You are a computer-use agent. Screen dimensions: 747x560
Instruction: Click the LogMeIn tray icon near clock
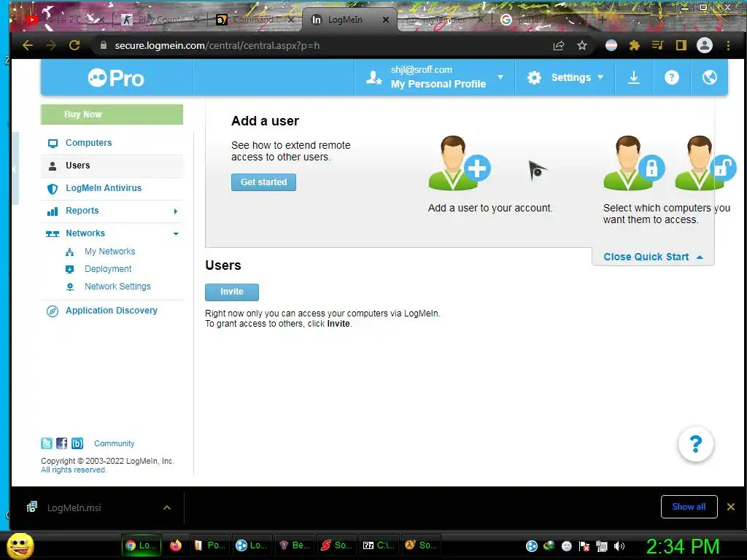[x=532, y=546]
